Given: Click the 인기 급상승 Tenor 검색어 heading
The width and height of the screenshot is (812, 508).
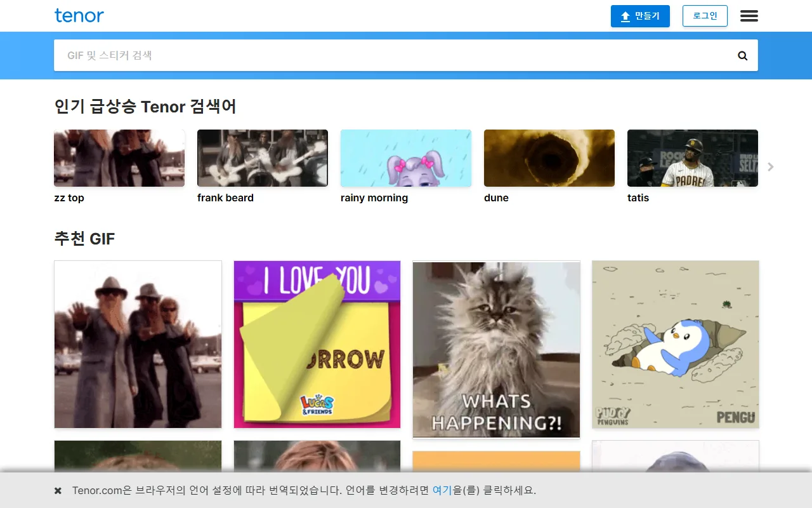Looking at the screenshot, I should [145, 106].
